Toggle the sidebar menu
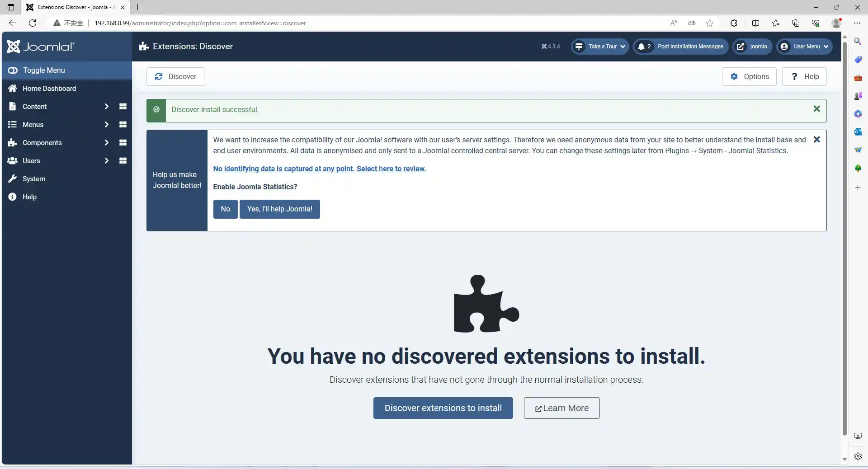The width and height of the screenshot is (868, 469). (43, 70)
